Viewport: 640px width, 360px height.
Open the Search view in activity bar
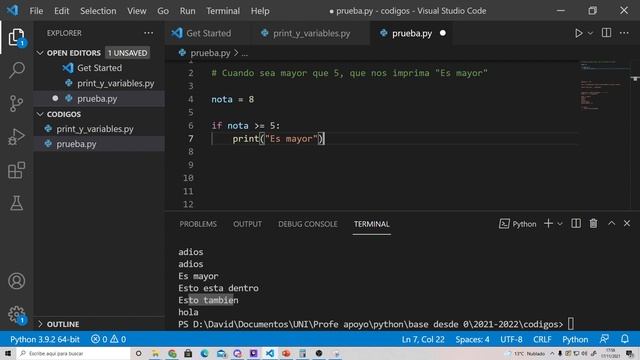(16, 70)
